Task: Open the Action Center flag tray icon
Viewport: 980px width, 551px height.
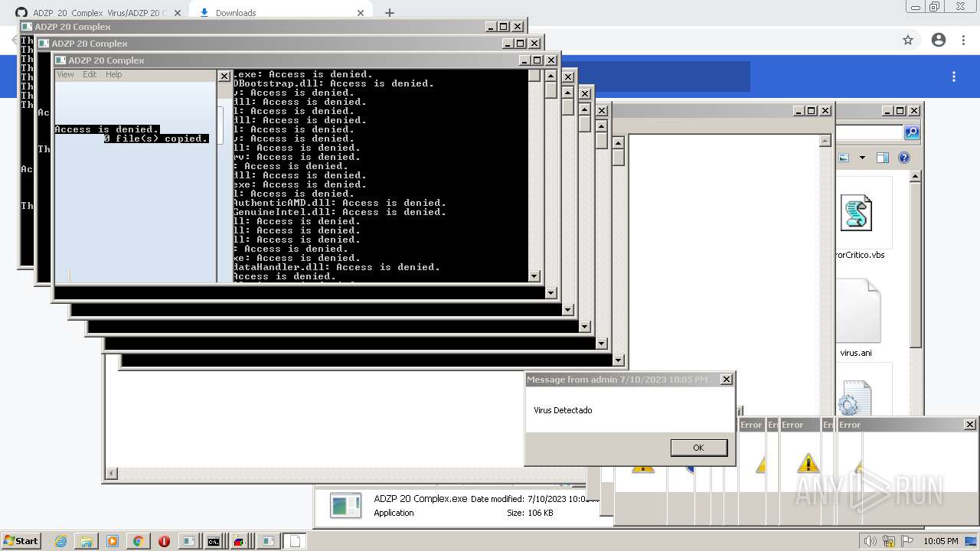Action: point(907,541)
